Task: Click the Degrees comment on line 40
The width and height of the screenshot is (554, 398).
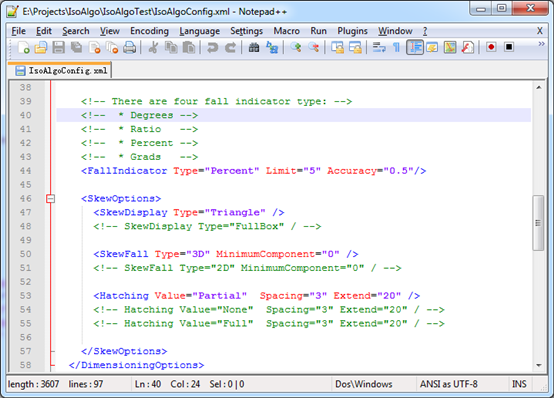Action: pyautogui.click(x=140, y=115)
